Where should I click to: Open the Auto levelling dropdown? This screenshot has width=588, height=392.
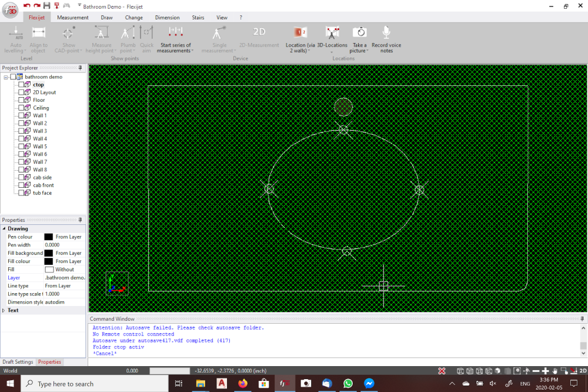(25, 51)
